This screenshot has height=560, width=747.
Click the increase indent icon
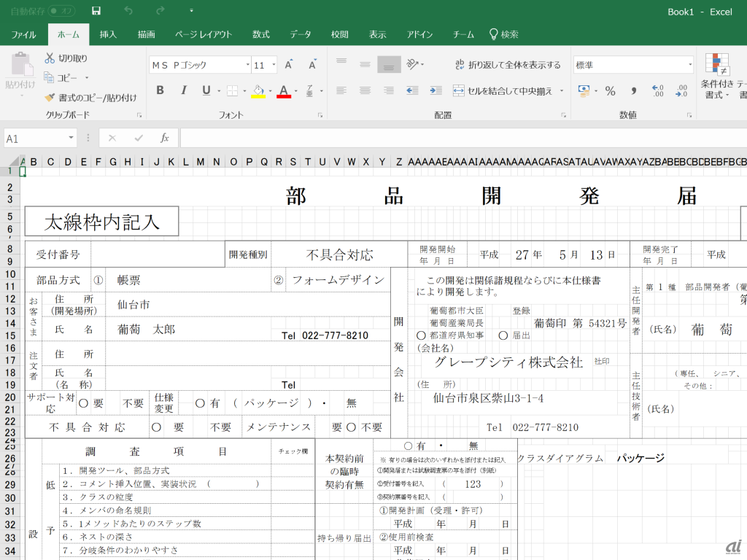tap(435, 91)
